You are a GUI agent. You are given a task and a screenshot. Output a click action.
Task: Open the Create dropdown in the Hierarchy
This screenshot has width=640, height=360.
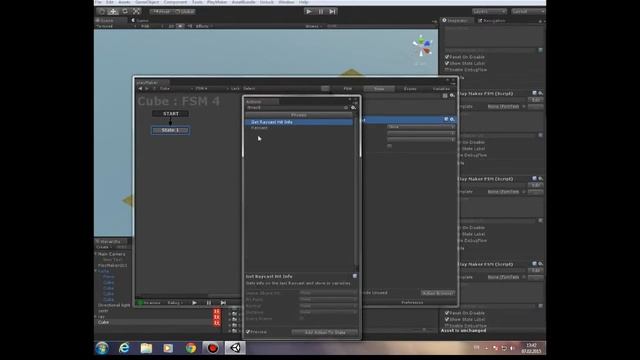point(103,247)
